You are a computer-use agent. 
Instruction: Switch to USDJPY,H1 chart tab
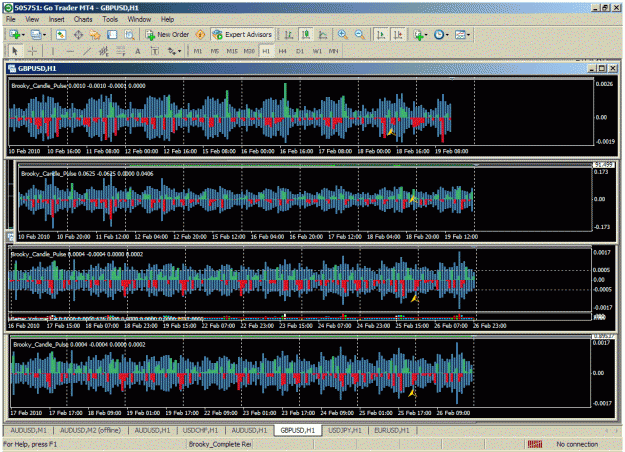pos(345,430)
